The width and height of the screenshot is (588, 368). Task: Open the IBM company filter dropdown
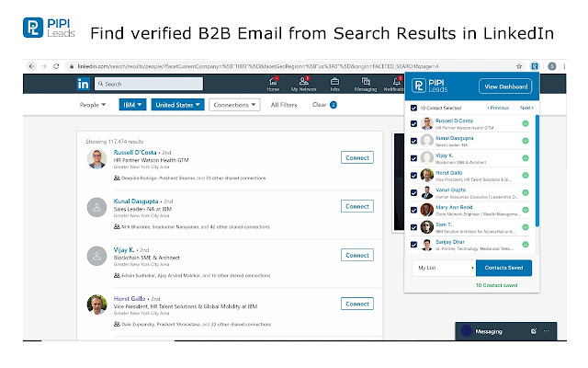pos(132,105)
